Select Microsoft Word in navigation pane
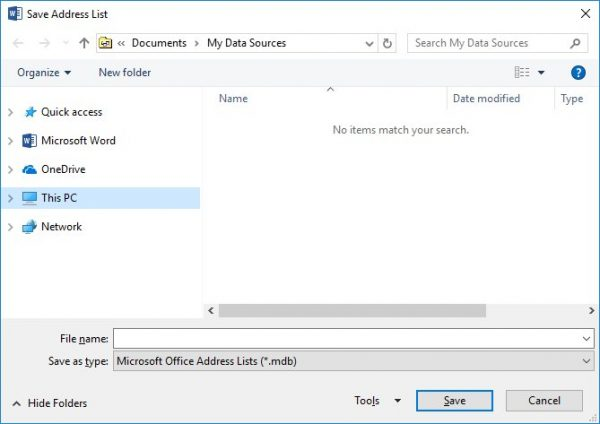This screenshot has height=424, width=600. pos(78,140)
